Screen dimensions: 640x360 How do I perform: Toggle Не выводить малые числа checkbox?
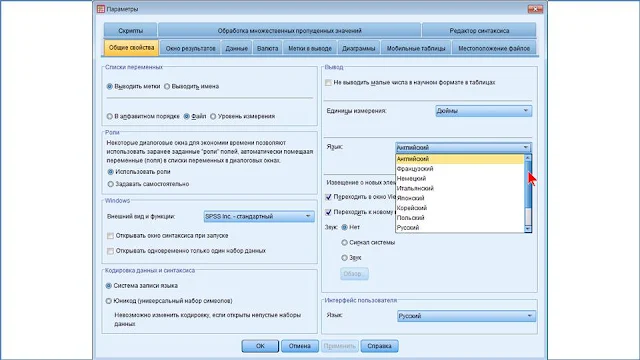point(328,82)
